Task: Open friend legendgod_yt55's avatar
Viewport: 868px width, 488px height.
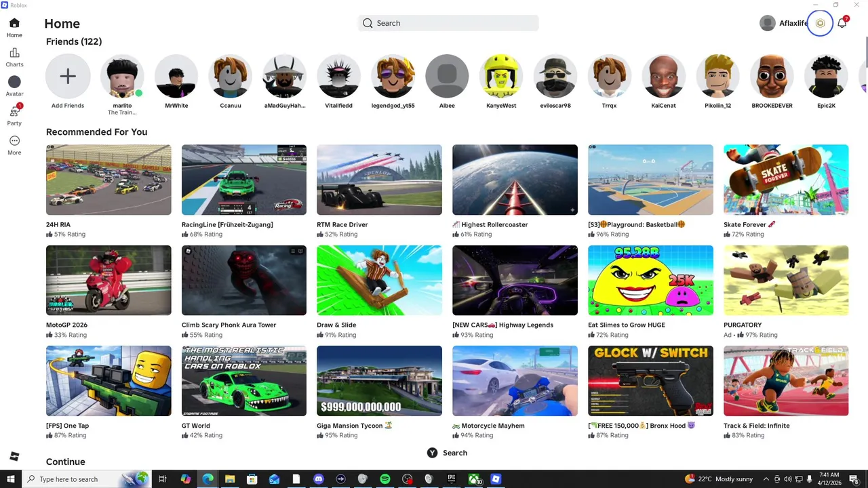Action: [393, 76]
